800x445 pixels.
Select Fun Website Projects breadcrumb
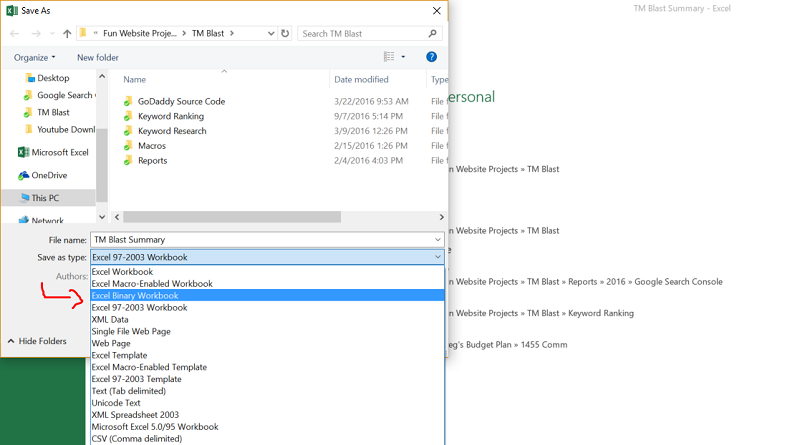139,34
